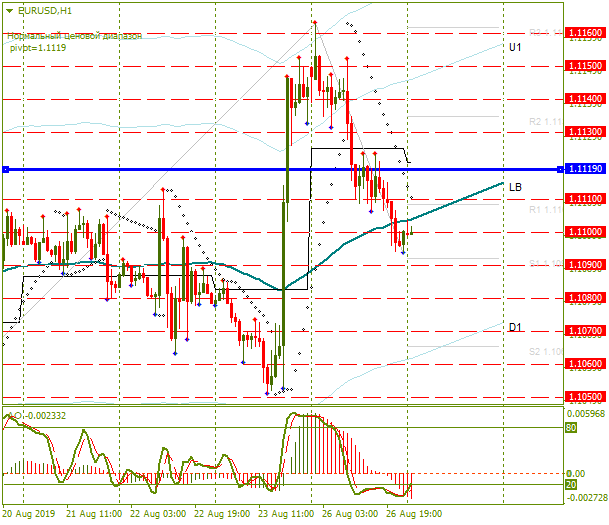The image size is (609, 525).
Task: Click the 'Нормальный ценовой диапазон' label
Action: pyautogui.click(x=75, y=36)
